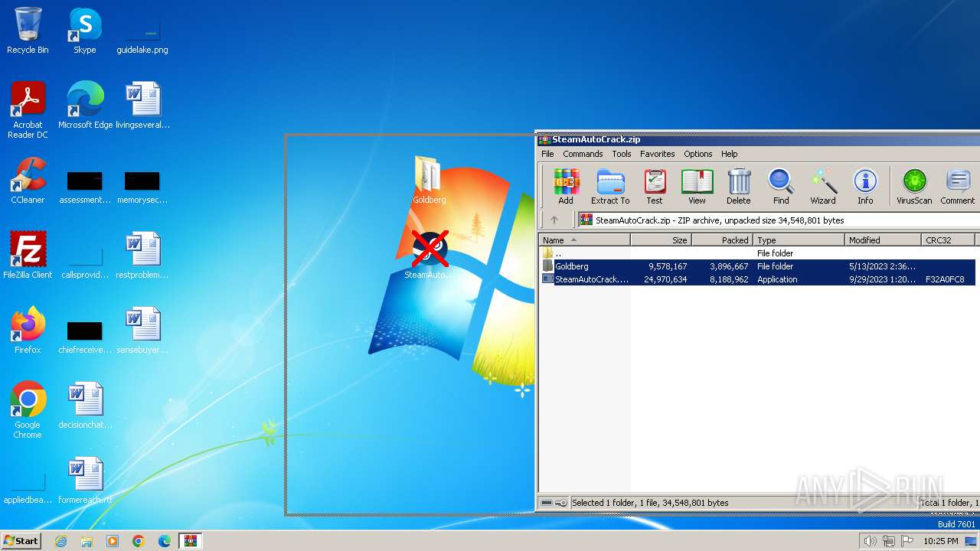Click the Test archive icon
Screen dimensions: 980x551
click(x=655, y=187)
